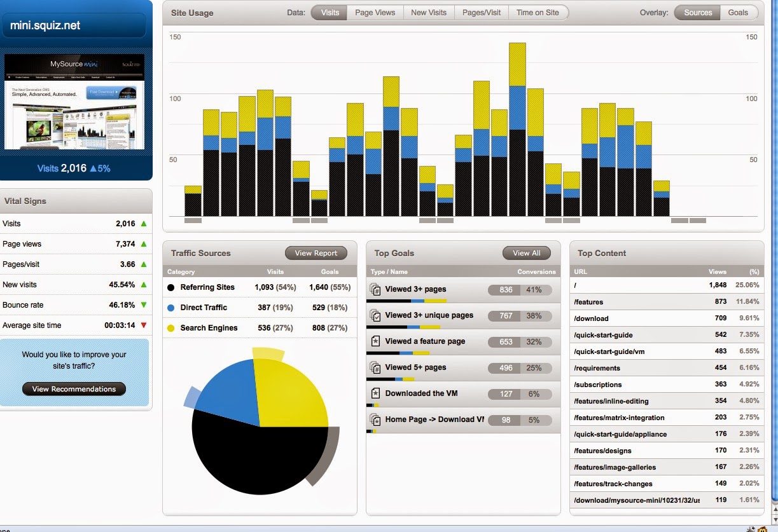Open the Traffic Sources View Report
Image resolution: width=778 pixels, height=532 pixels.
[x=316, y=253]
